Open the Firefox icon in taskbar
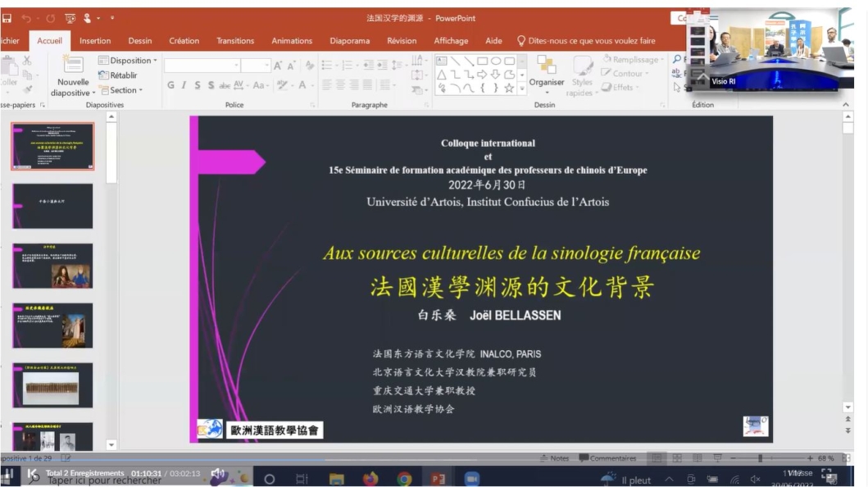The image size is (868, 487). pyautogui.click(x=370, y=479)
